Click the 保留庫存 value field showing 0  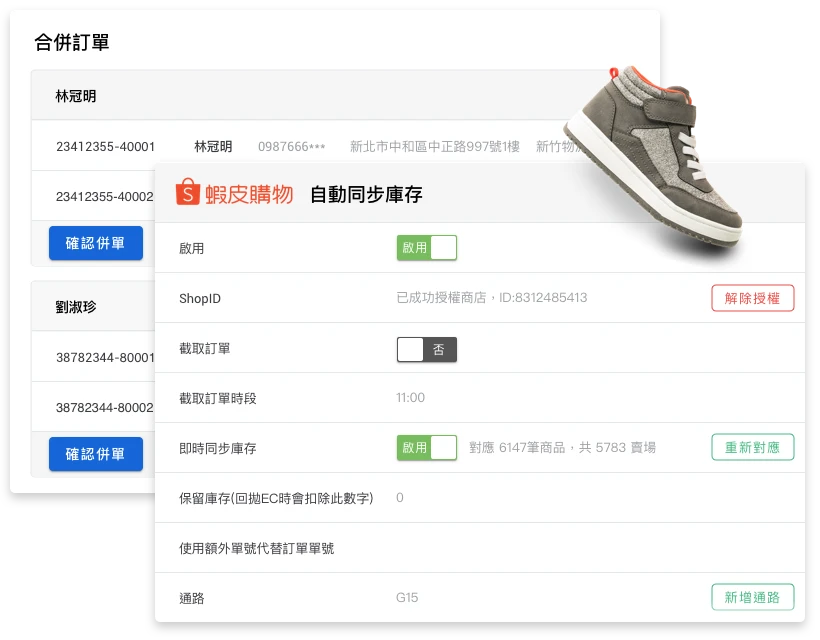click(400, 497)
